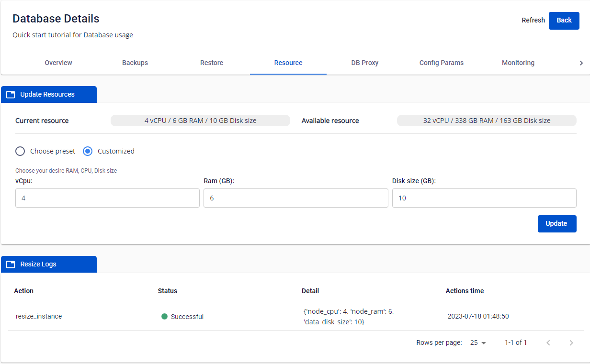
Task: Click the Current resource label
Action: coord(42,121)
